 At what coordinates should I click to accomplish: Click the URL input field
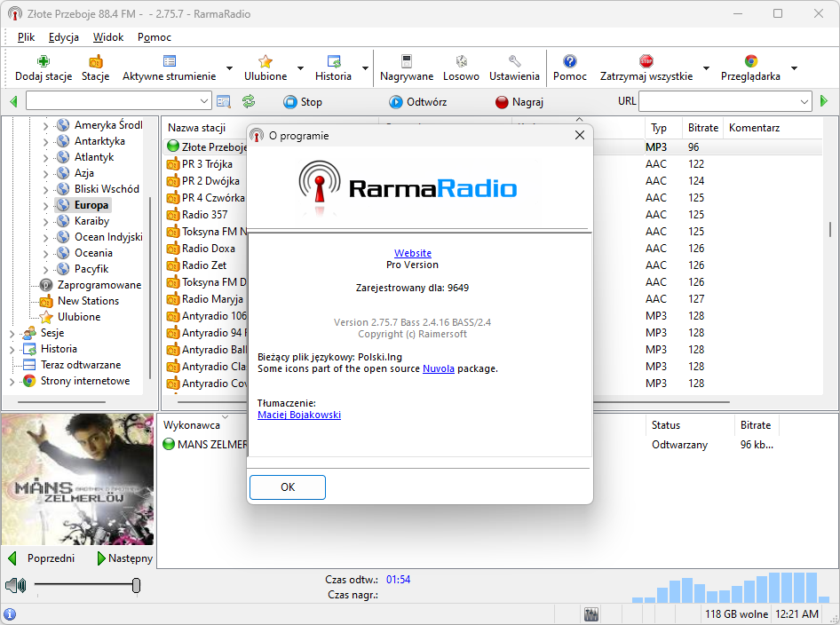click(x=719, y=101)
